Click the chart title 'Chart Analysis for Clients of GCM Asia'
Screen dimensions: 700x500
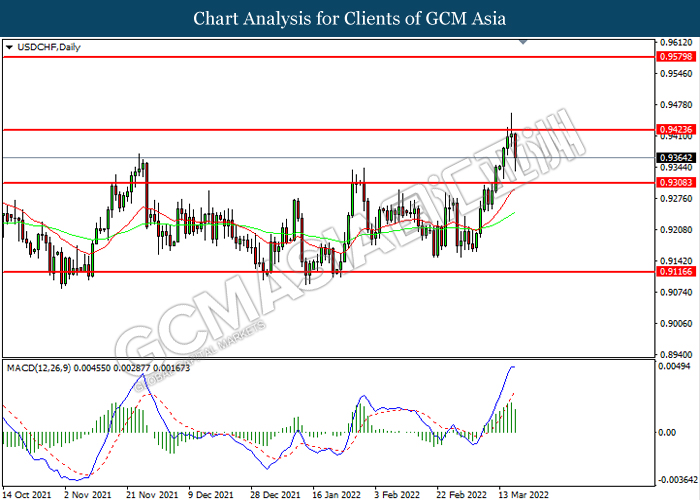tap(349, 18)
